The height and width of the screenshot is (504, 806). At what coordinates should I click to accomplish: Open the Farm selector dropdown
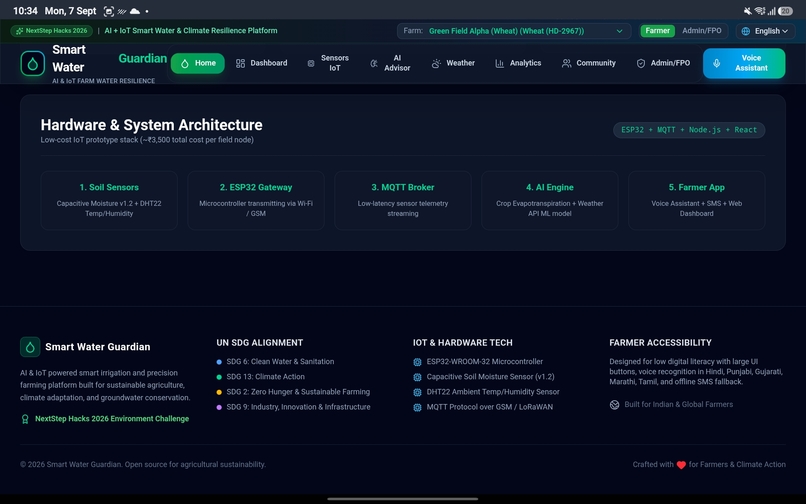pyautogui.click(x=514, y=31)
